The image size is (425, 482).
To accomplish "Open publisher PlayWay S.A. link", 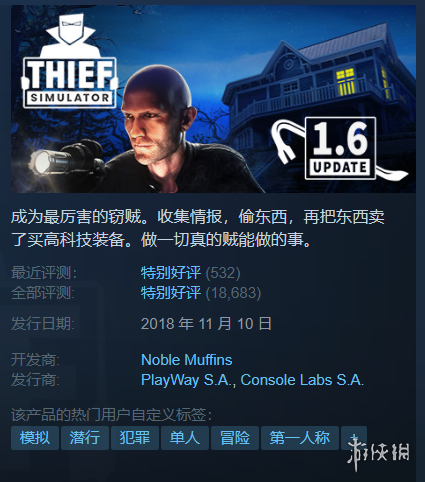I will point(186,380).
